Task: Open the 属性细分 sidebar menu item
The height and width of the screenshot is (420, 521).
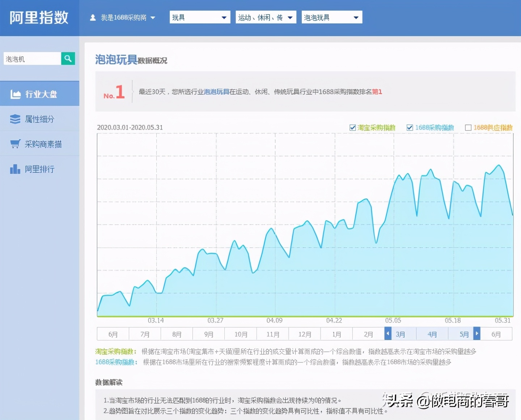Action: pos(39,119)
